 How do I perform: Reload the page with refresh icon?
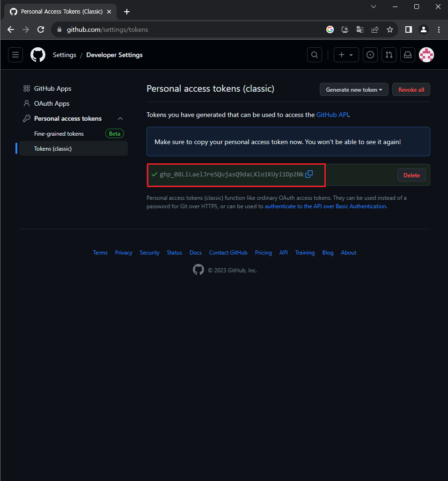coord(41,29)
